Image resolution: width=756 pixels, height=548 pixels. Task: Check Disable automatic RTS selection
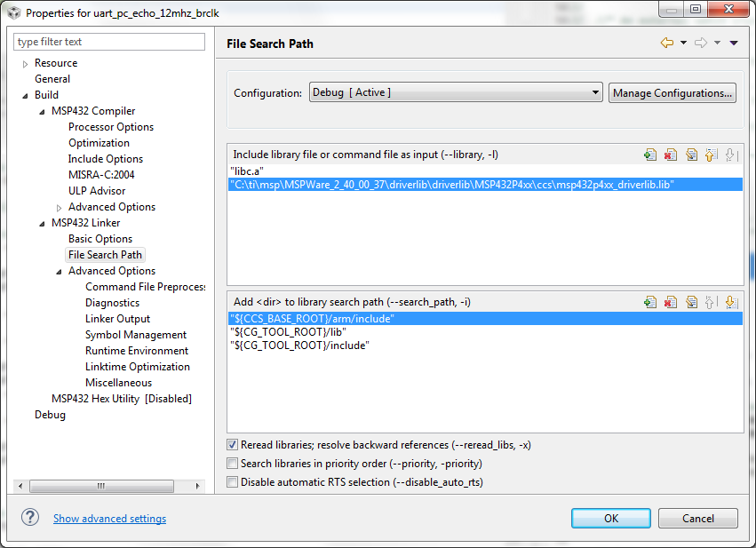233,482
